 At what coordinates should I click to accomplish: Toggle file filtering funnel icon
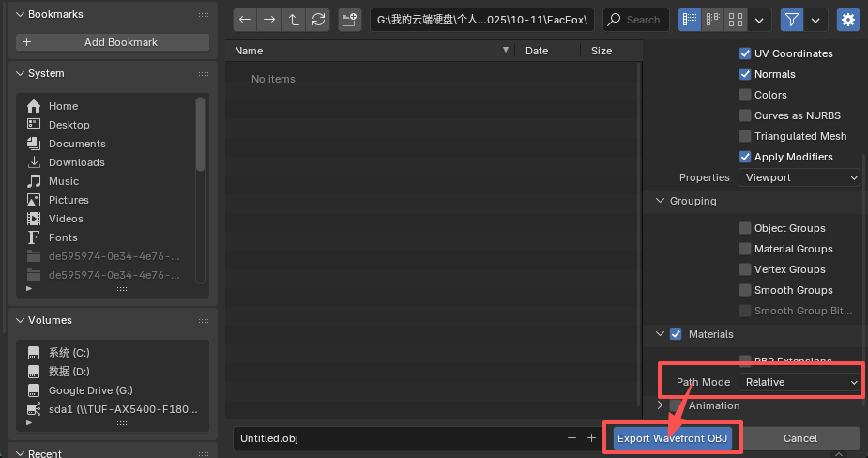click(x=792, y=20)
